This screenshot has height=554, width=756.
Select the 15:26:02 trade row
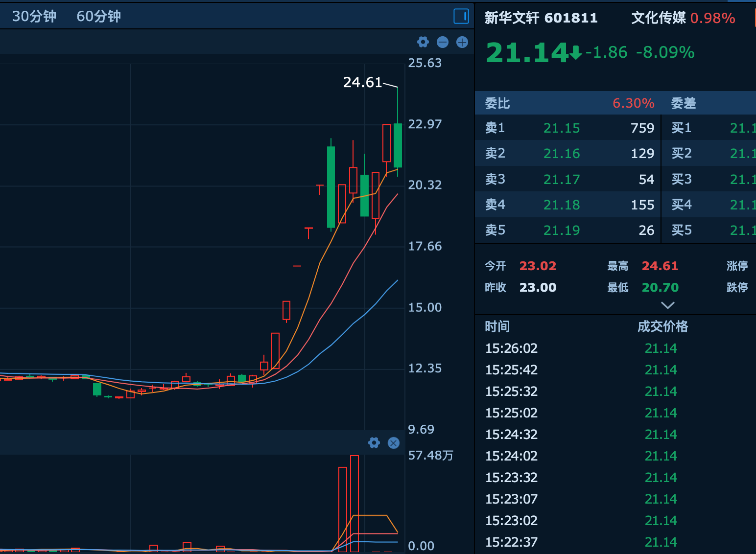(x=615, y=348)
